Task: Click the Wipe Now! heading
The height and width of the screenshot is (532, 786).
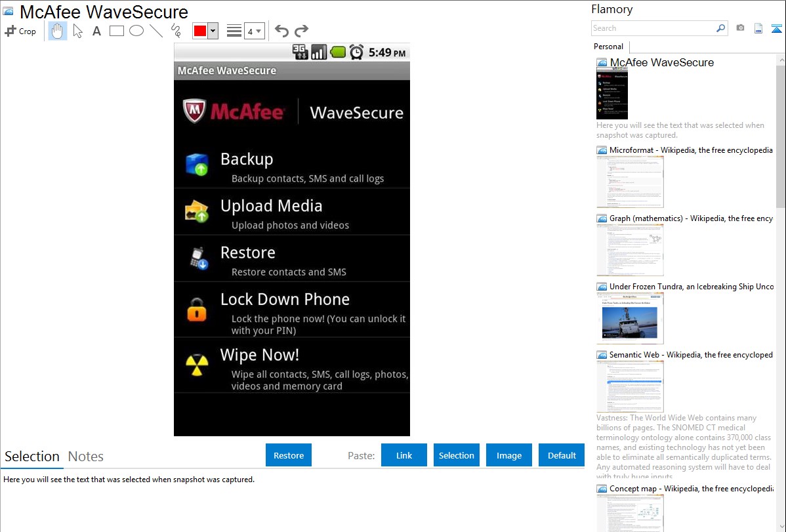Action: (x=260, y=355)
